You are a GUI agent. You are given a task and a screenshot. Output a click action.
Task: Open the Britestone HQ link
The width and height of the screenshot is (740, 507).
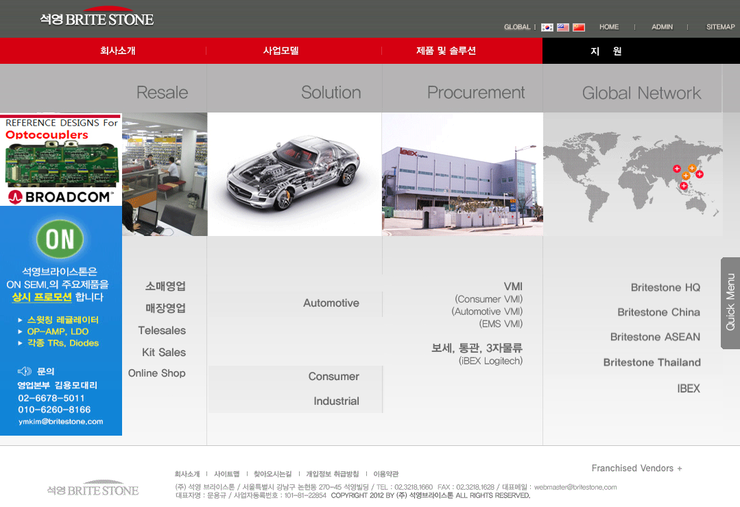[665, 287]
